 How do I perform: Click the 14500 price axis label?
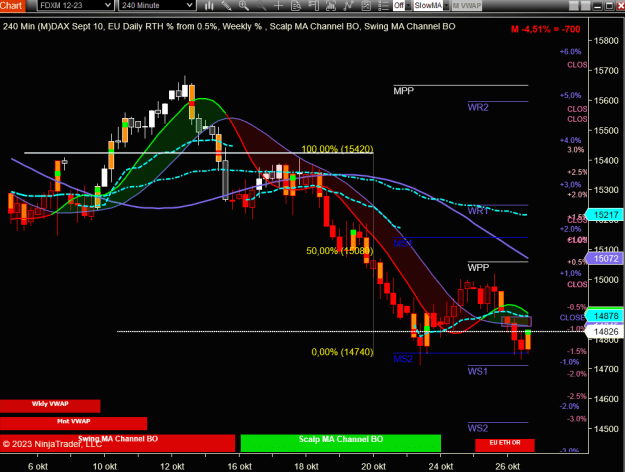point(606,429)
